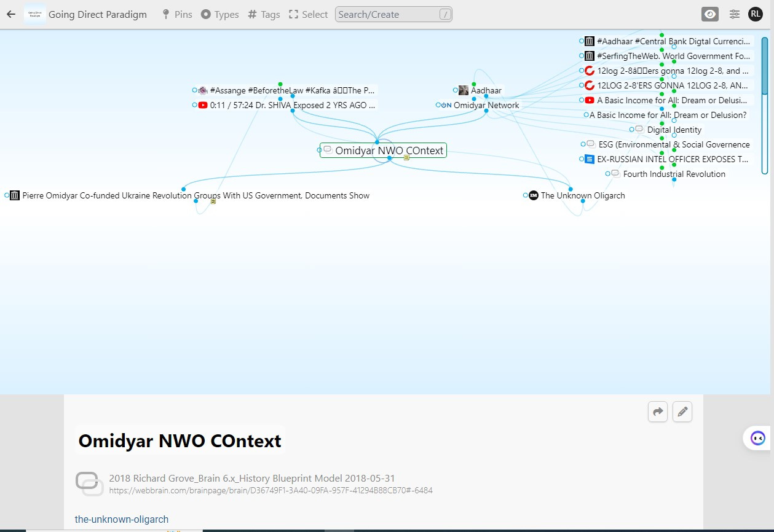774x532 pixels.
Task: Open the floating assistant chat icon
Action: coord(757,438)
